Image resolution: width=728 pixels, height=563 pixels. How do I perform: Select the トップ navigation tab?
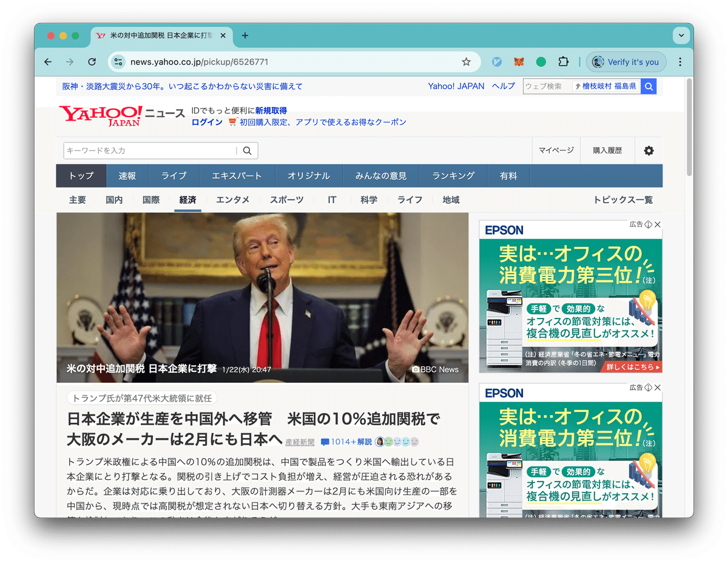pos(81,176)
